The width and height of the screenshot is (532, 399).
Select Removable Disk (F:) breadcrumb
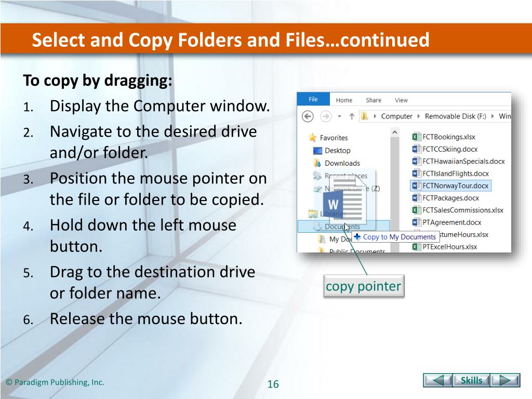455,116
